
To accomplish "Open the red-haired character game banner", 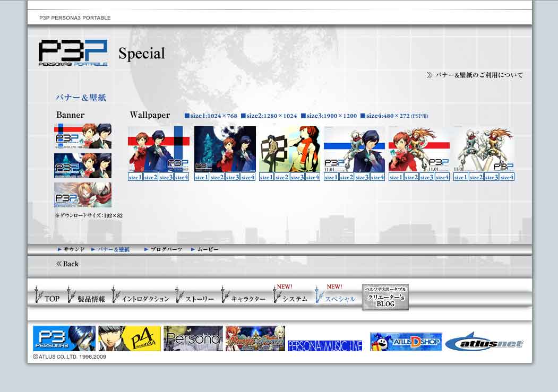I will 255,338.
